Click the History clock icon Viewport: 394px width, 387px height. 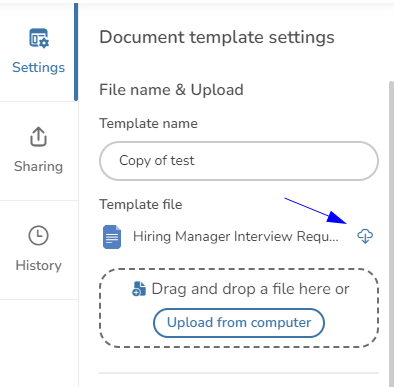pyautogui.click(x=39, y=235)
